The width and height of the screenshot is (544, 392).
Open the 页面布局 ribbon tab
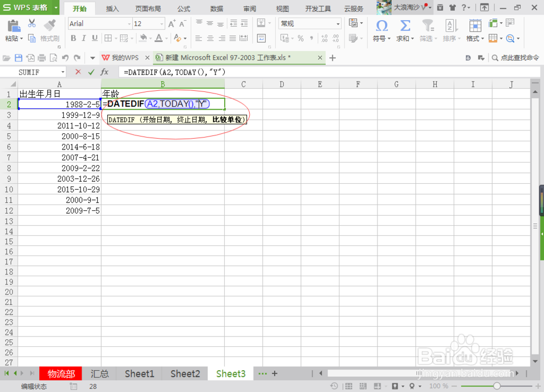pos(148,9)
